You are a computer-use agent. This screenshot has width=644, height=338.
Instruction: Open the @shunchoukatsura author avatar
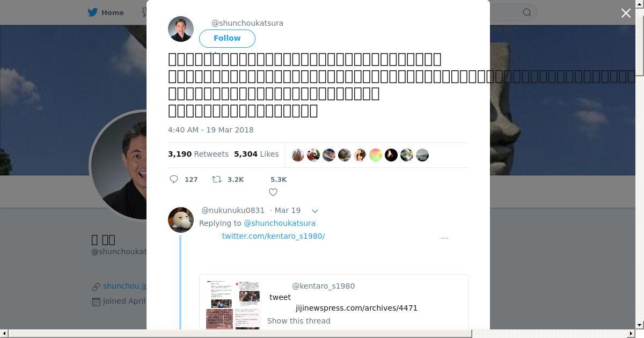181,29
